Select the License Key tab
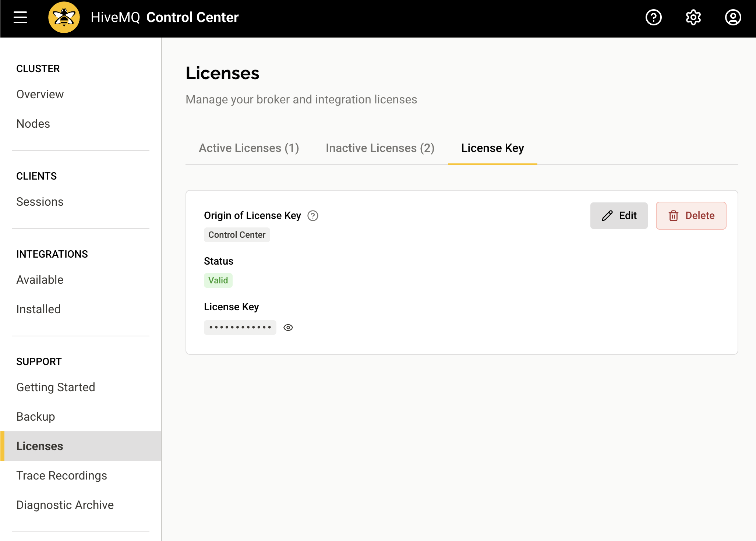 pyautogui.click(x=492, y=148)
